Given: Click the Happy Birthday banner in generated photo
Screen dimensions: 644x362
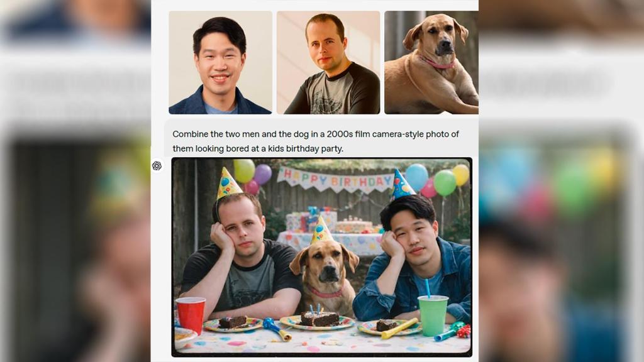Looking at the screenshot, I should point(336,179).
